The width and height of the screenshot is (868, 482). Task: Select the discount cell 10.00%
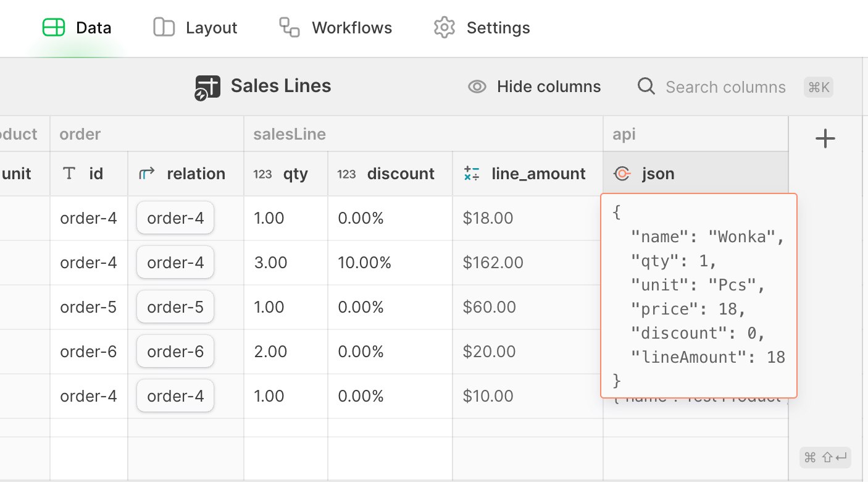click(390, 263)
